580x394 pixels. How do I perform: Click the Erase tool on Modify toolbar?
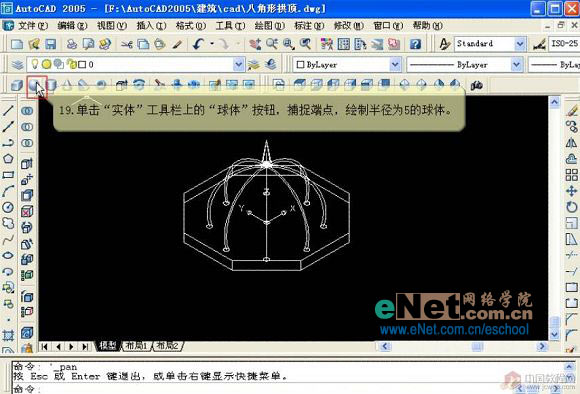(x=572, y=110)
